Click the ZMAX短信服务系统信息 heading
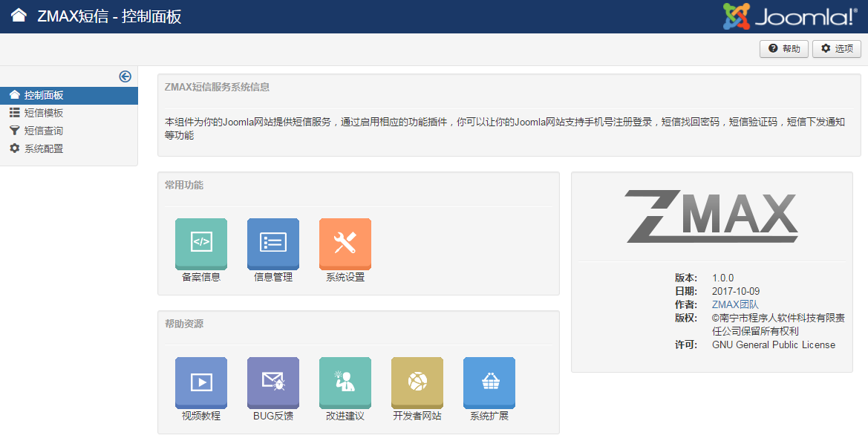Image resolution: width=868 pixels, height=441 pixels. click(217, 87)
